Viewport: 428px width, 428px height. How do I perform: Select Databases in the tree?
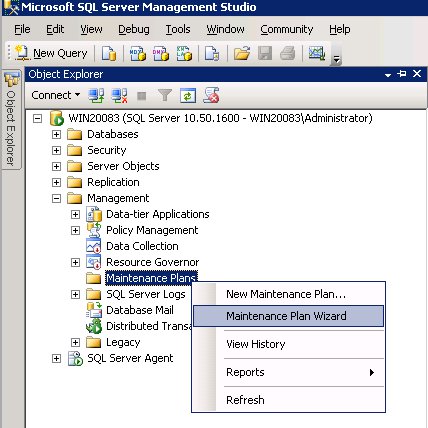pyautogui.click(x=113, y=134)
